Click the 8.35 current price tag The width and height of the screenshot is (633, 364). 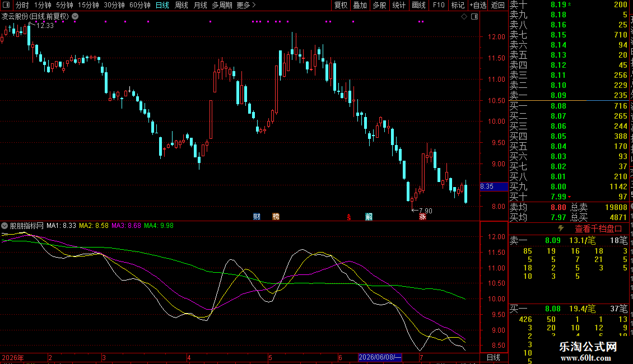[494, 186]
